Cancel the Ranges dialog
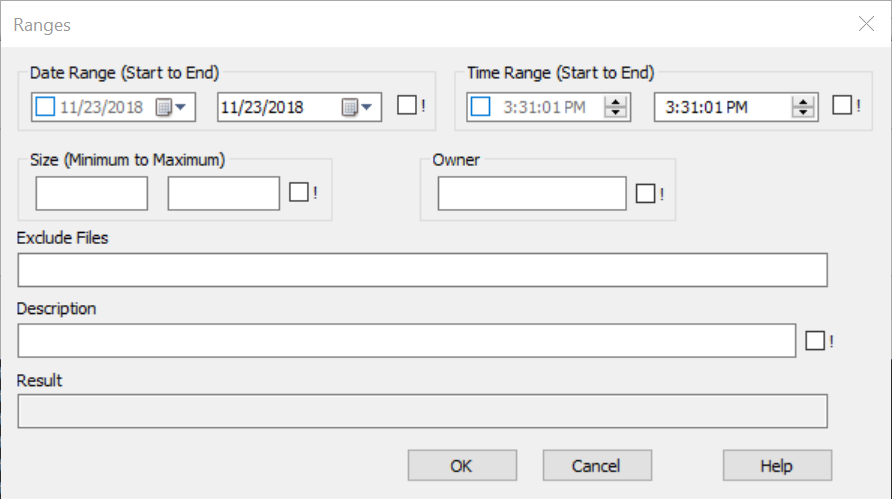 [597, 466]
